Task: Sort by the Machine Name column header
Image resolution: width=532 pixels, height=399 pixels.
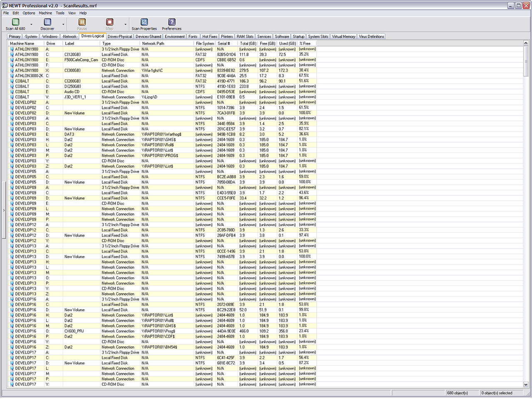Action: [22, 43]
